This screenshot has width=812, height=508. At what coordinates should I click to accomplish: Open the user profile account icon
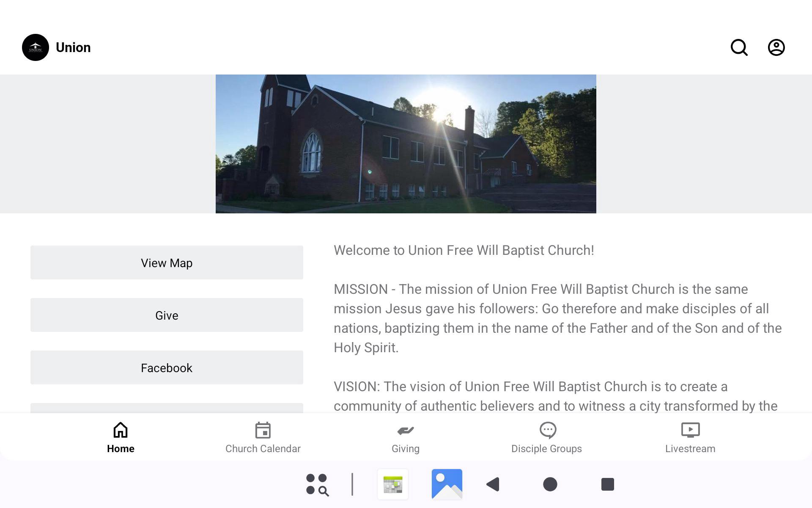[776, 47]
